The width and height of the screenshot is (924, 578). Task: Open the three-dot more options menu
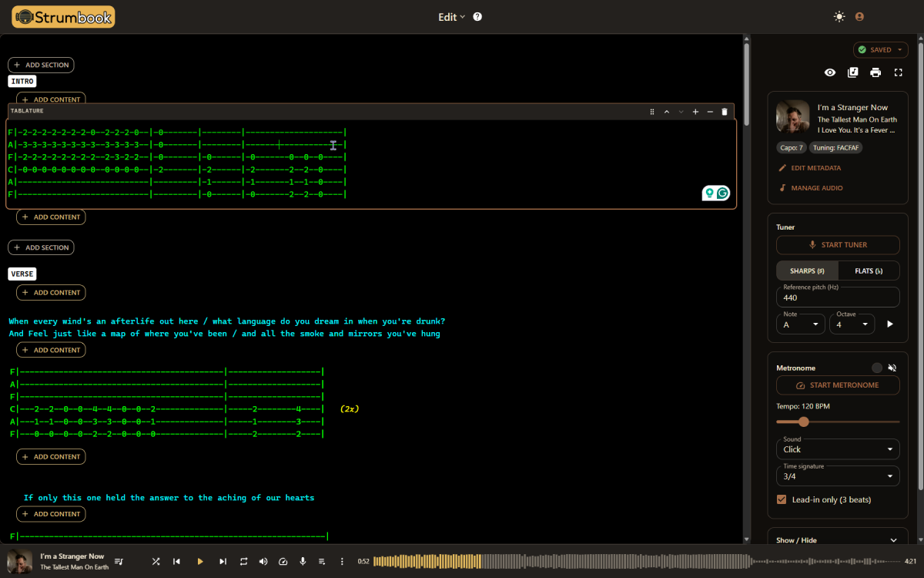[342, 562]
